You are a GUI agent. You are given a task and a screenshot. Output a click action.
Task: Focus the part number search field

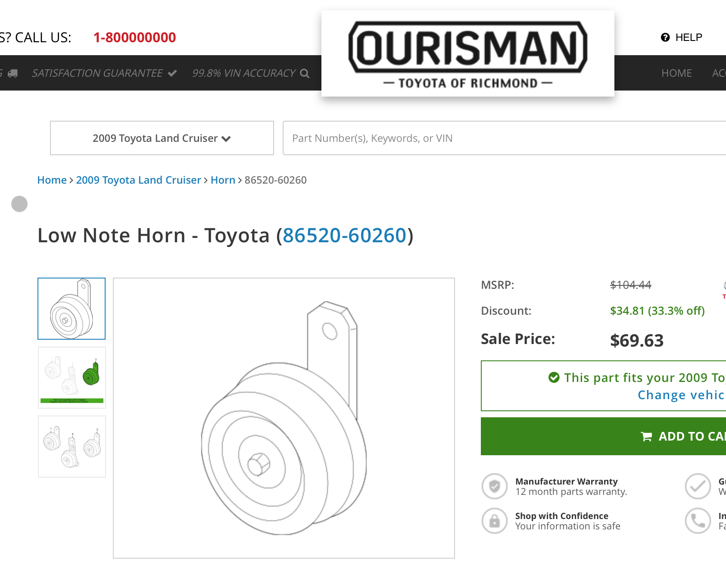tap(504, 138)
